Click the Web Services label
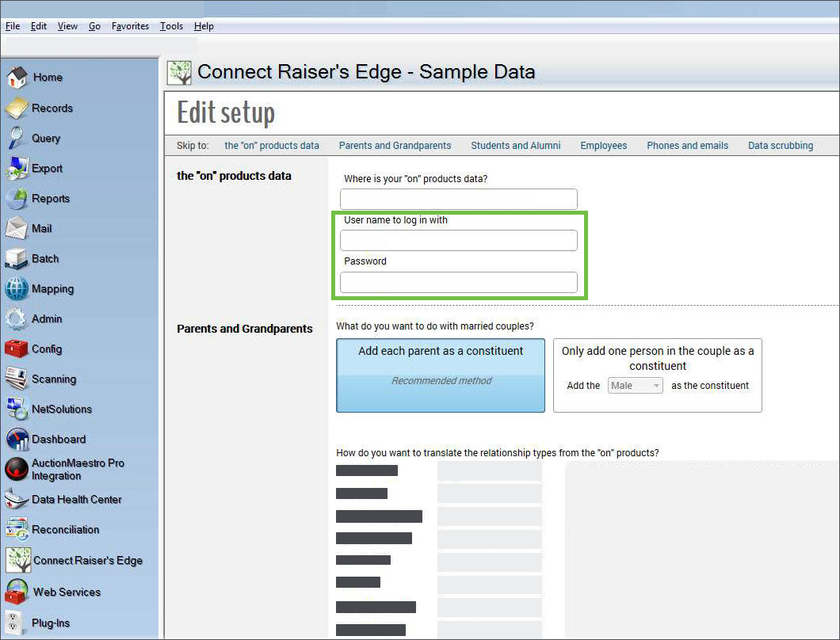This screenshot has height=640, width=840. pyautogui.click(x=67, y=592)
